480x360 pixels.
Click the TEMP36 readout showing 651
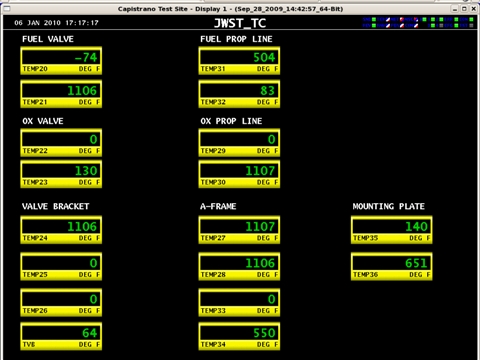[392, 266]
